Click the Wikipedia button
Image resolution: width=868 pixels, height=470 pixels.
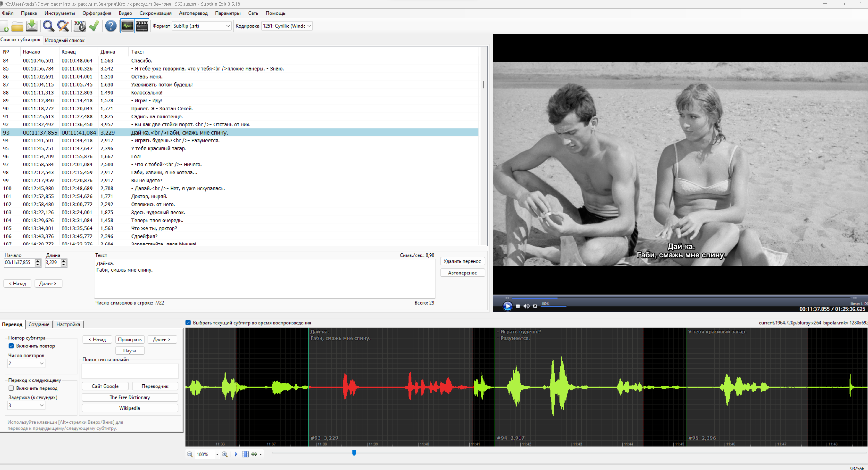[x=130, y=408]
